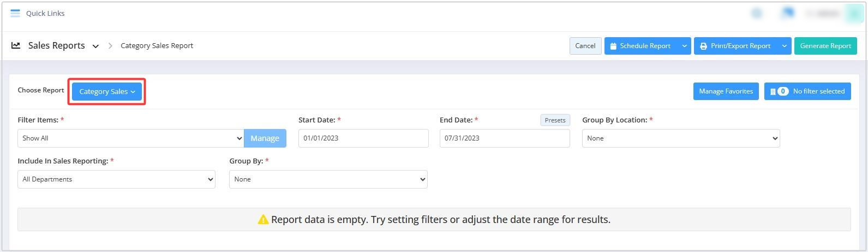Click the Cancel button
Viewport: 868px width, 252px height.
[x=585, y=46]
